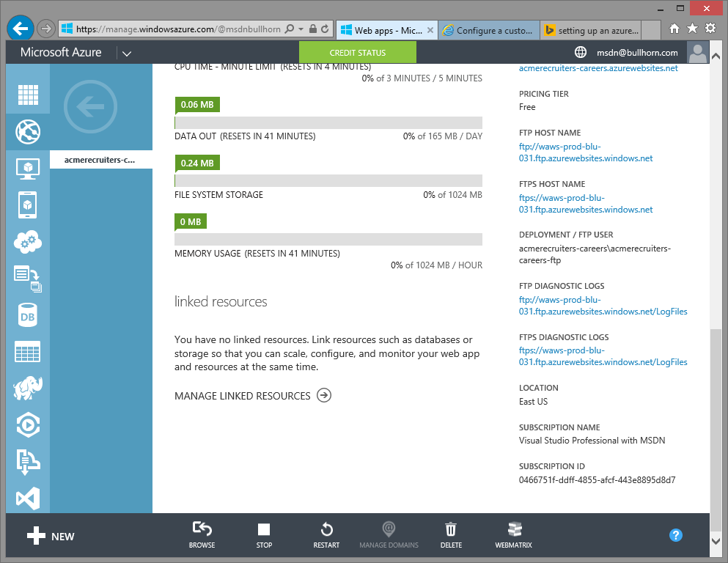Open the Service Bus icon in the sidebar
728x563 pixels.
click(x=28, y=461)
